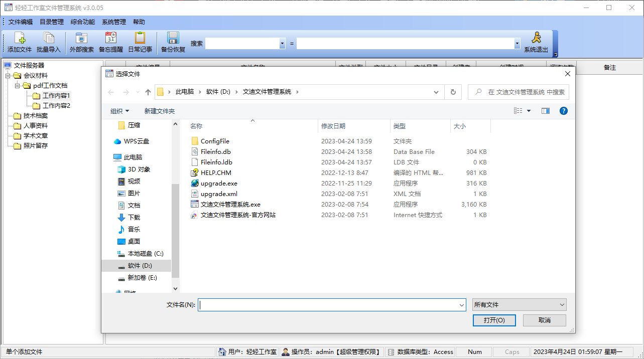
Task: Open 图片 folder in sidebar
Action: (129, 194)
